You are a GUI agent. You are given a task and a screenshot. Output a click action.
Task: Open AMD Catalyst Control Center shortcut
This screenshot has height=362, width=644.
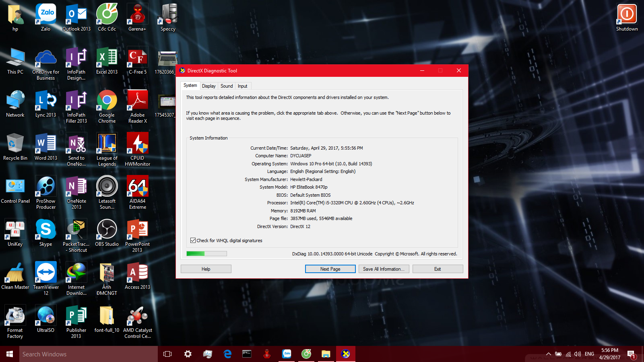[137, 322]
